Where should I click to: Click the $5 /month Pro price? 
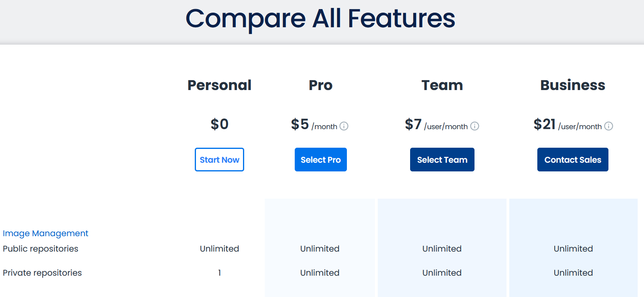314,125
